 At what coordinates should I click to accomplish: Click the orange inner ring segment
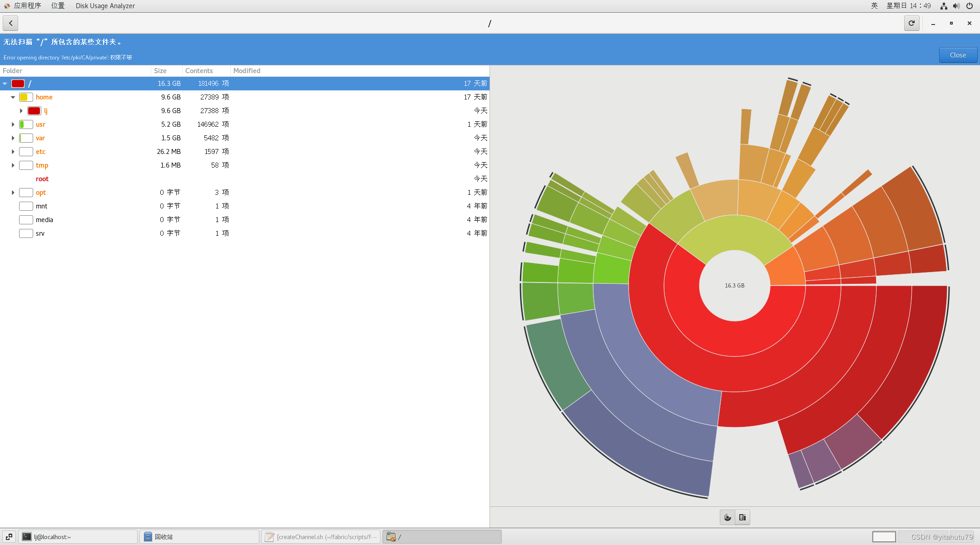[787, 269]
